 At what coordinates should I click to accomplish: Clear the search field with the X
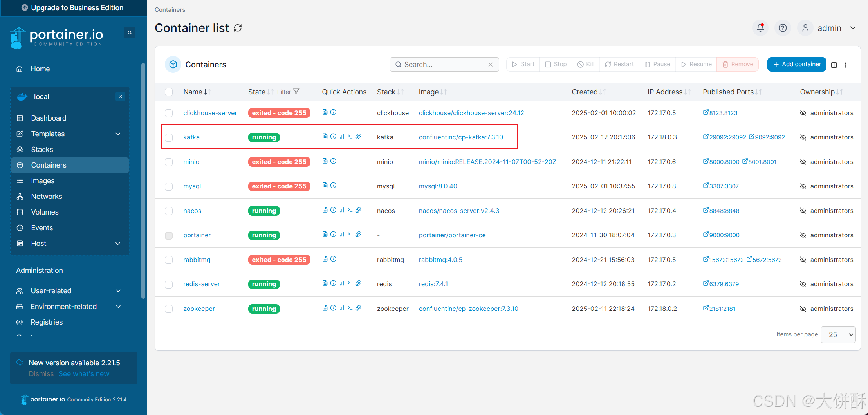[490, 65]
